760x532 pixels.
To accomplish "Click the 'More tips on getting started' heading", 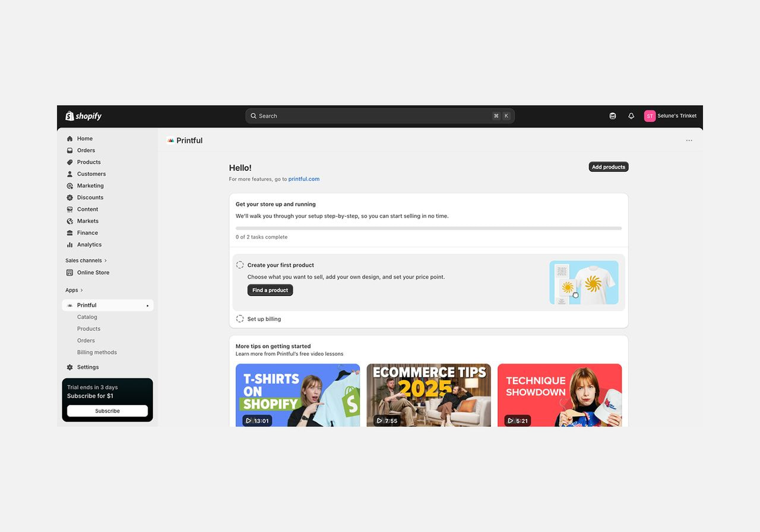I will (273, 346).
